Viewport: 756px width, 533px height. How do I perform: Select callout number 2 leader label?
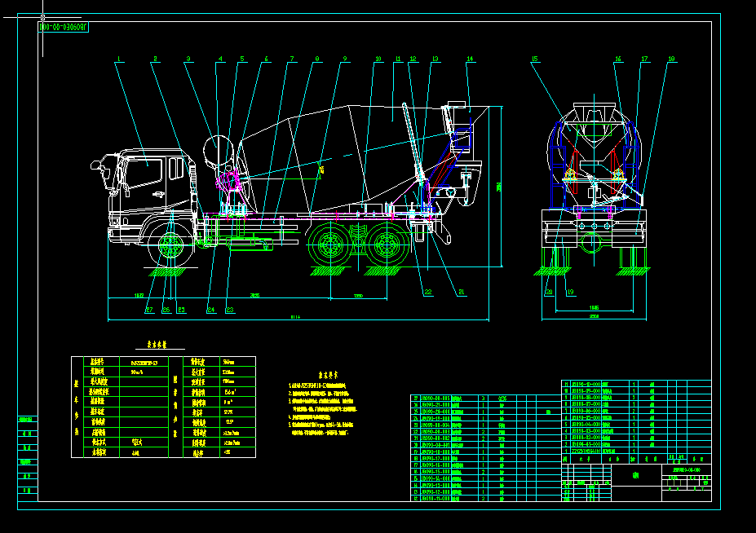[155, 59]
